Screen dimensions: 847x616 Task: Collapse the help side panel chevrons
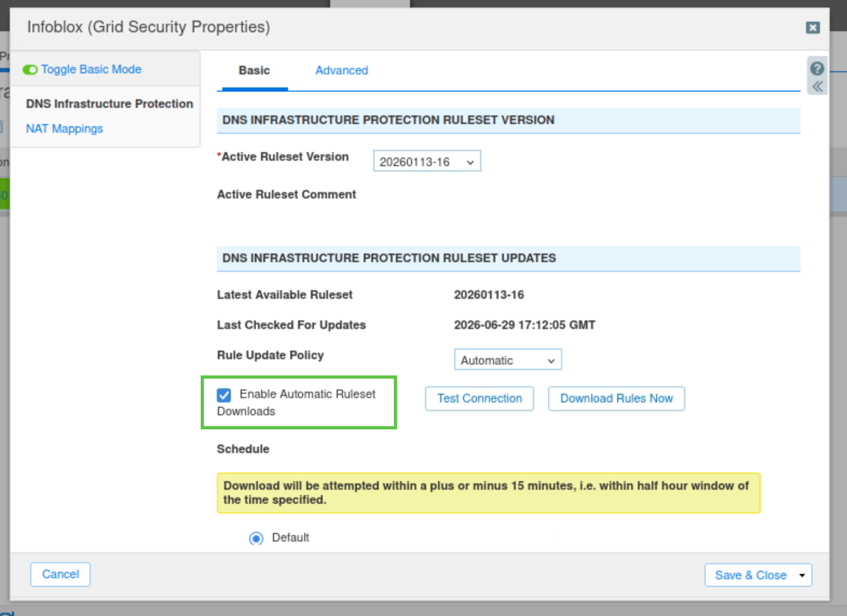(x=817, y=86)
